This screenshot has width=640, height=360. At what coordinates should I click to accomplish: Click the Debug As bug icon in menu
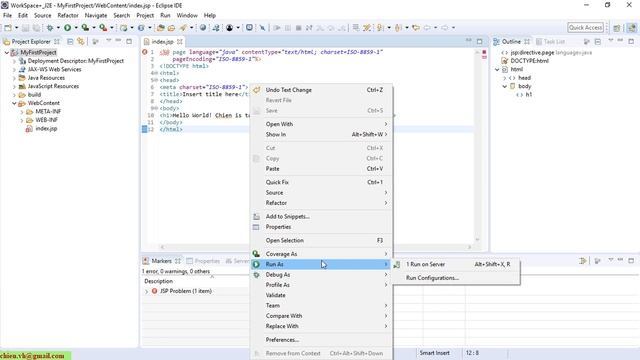(256, 275)
